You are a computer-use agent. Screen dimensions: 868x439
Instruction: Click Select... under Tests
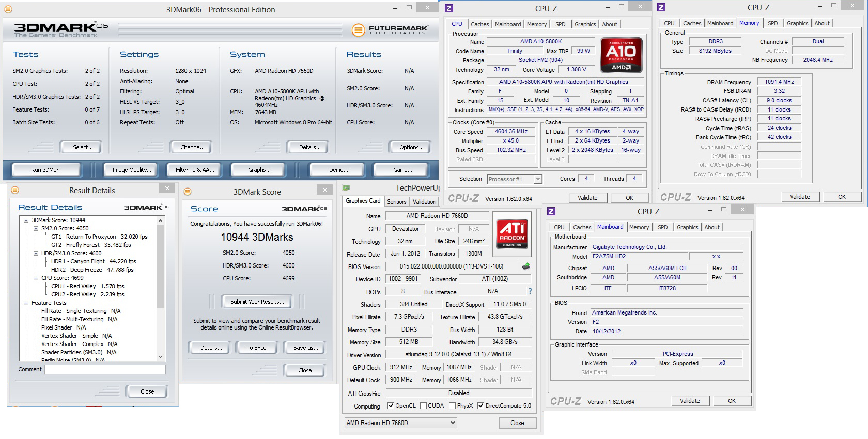click(83, 147)
